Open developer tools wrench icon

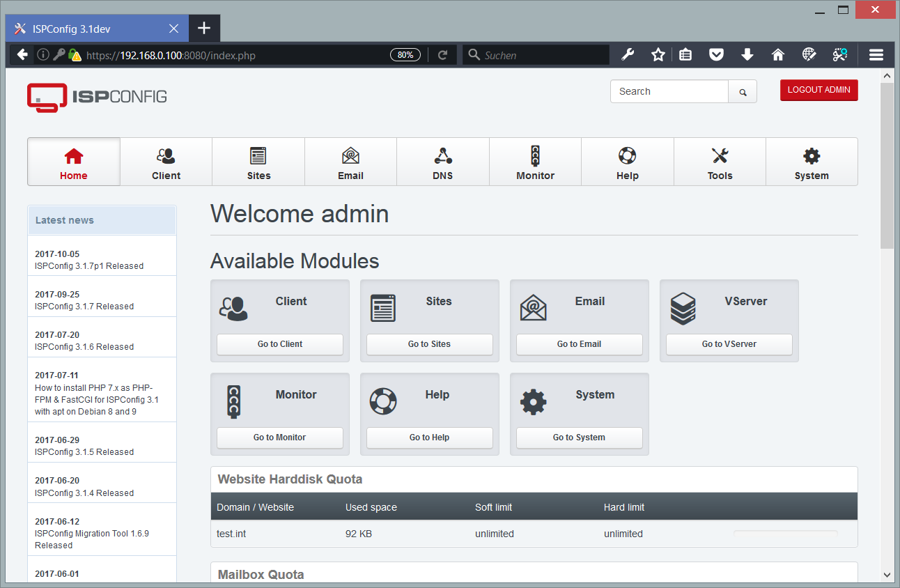click(x=628, y=54)
